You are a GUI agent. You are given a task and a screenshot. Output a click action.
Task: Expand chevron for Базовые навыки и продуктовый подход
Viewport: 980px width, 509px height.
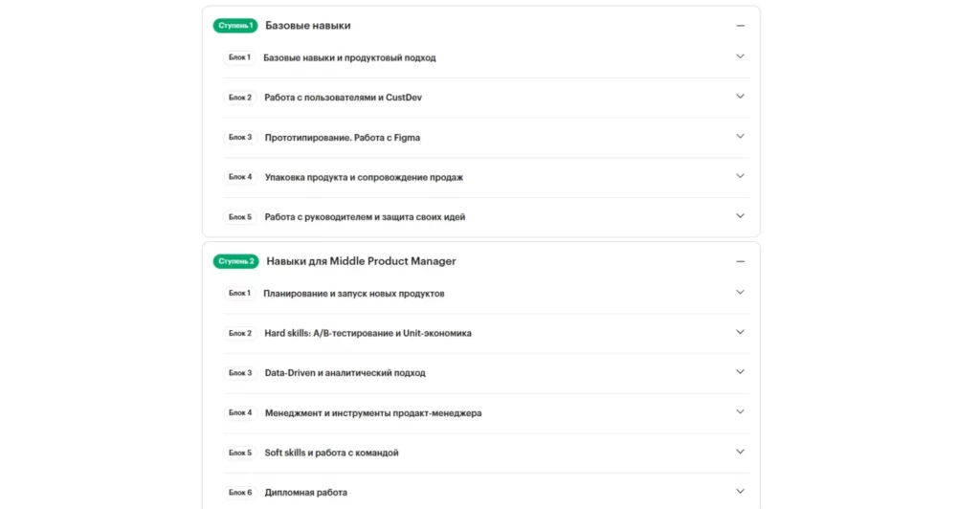pyautogui.click(x=740, y=56)
